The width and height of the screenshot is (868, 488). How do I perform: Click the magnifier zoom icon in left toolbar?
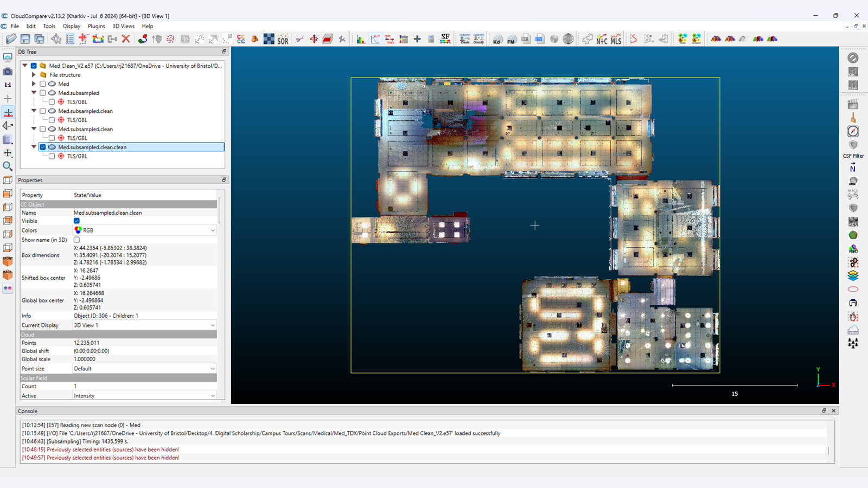[8, 166]
